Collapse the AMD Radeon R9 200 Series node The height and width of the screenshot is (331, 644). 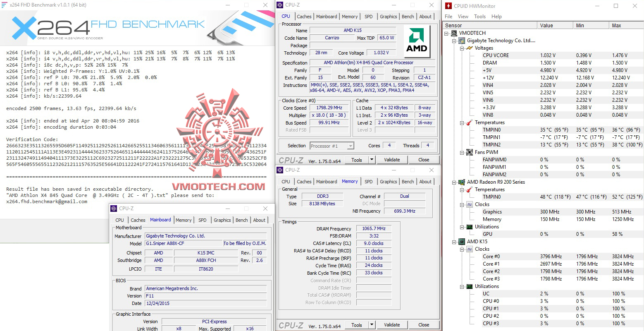point(454,182)
